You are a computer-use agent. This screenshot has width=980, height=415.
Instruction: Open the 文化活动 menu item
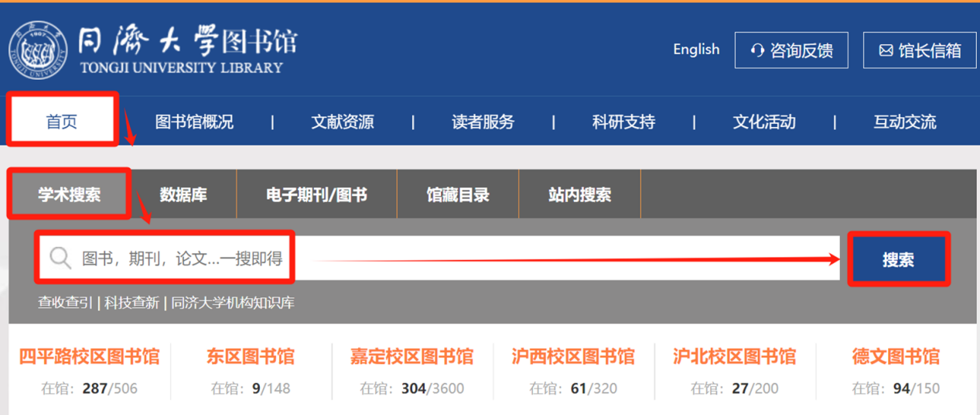pos(763,122)
